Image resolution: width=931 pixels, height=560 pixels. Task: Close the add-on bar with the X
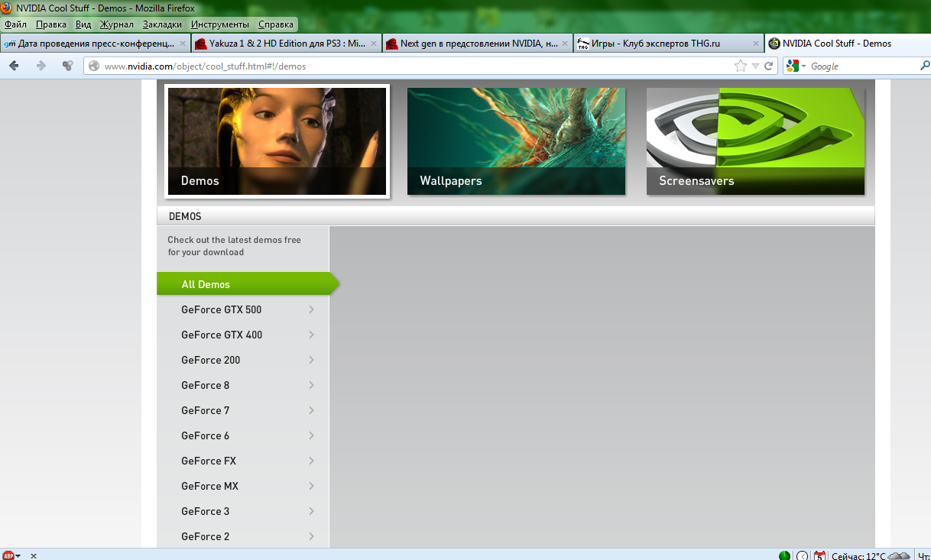coord(34,555)
